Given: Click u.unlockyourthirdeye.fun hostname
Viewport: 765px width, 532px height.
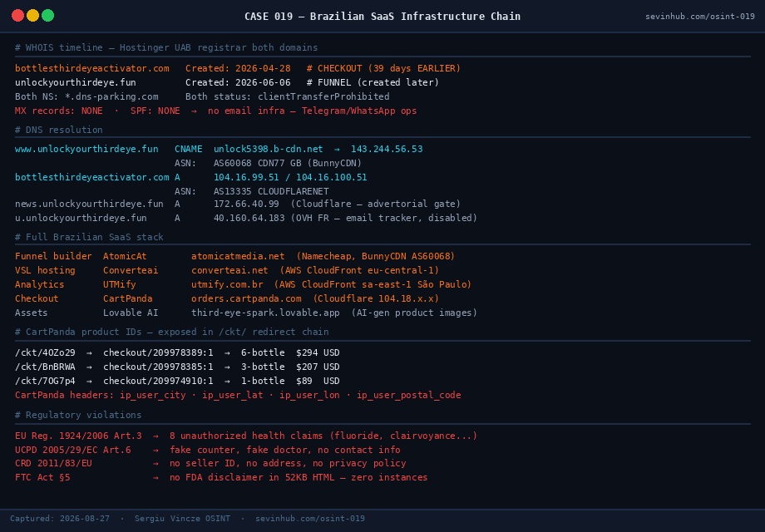Looking at the screenshot, I should (x=81, y=218).
